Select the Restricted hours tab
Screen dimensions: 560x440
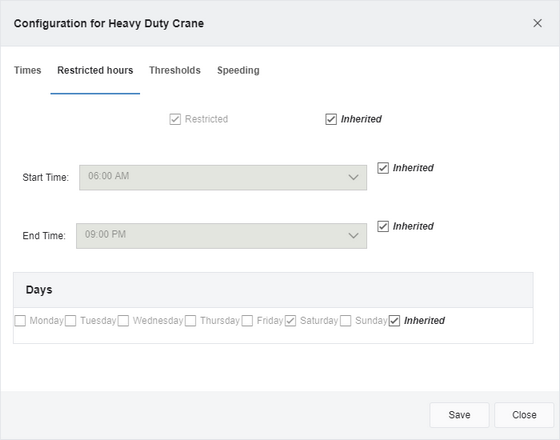pos(95,70)
